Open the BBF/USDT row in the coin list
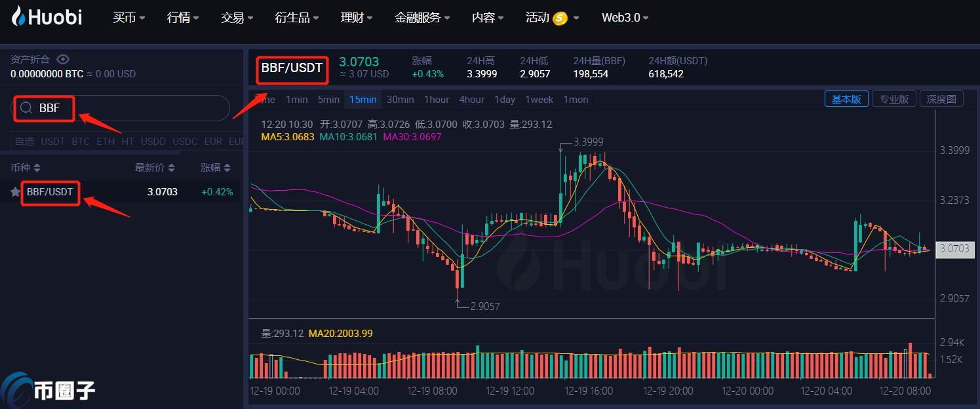The image size is (980, 409). click(122, 192)
